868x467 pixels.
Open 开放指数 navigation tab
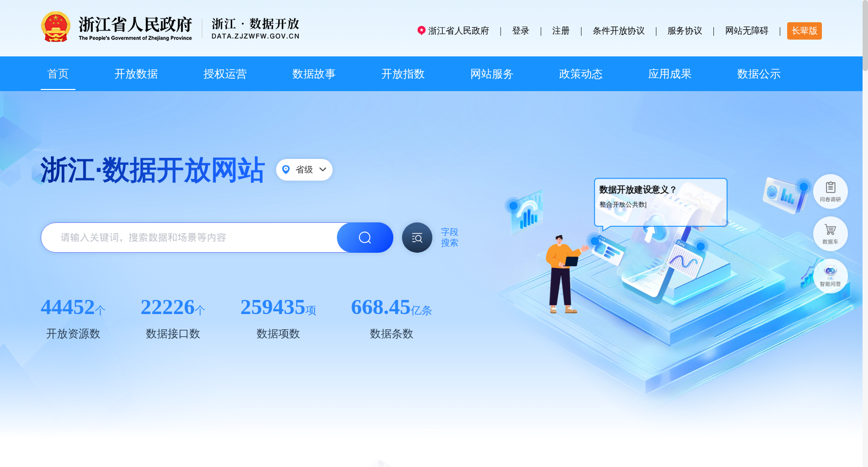click(x=403, y=74)
